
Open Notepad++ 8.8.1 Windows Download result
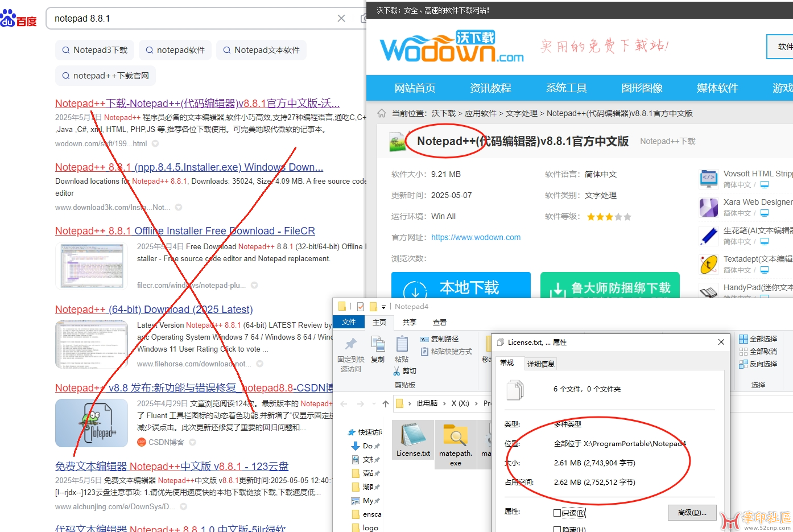tap(189, 167)
